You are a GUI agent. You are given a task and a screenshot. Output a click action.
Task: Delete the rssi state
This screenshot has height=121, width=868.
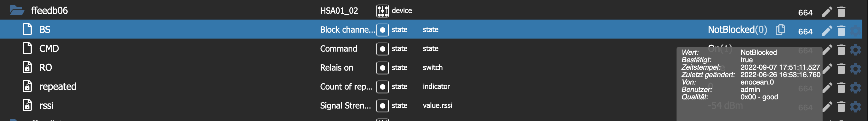pos(841,107)
